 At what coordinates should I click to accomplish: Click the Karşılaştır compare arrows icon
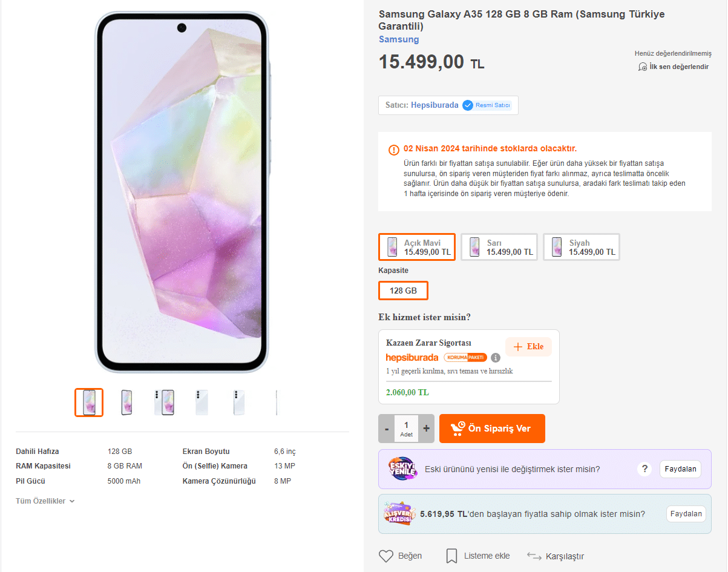click(x=534, y=556)
